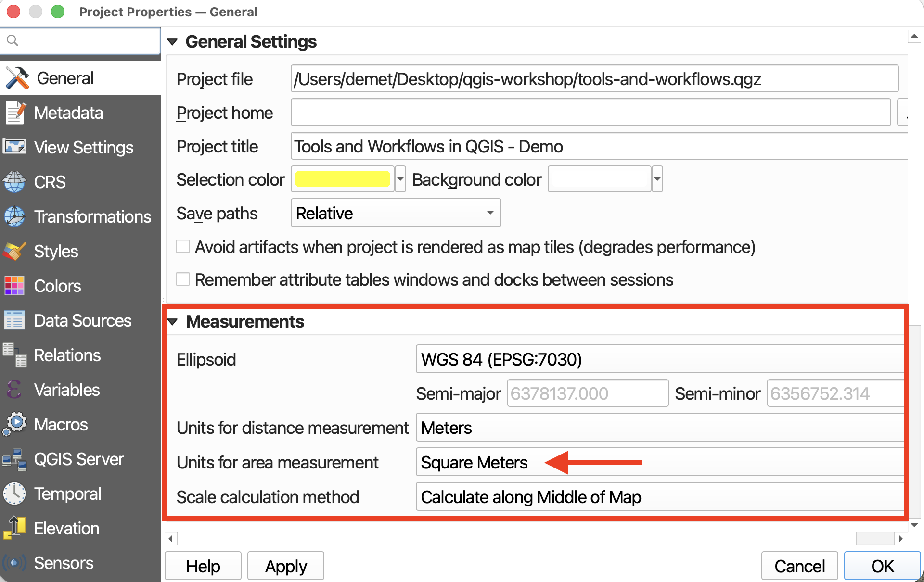Image resolution: width=924 pixels, height=582 pixels.
Task: Click the white Background color swatch
Action: (x=599, y=179)
